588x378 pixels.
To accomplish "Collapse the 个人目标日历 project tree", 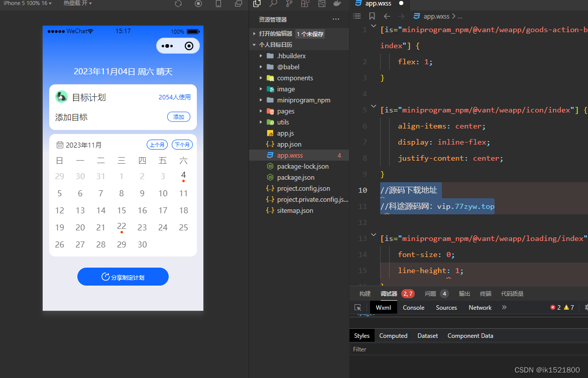I will pos(254,45).
